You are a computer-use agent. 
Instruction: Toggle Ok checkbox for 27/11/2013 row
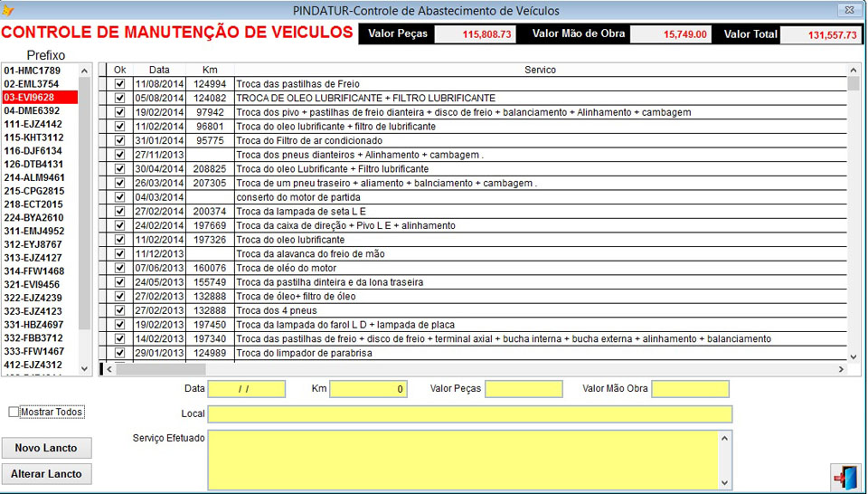tap(119, 155)
